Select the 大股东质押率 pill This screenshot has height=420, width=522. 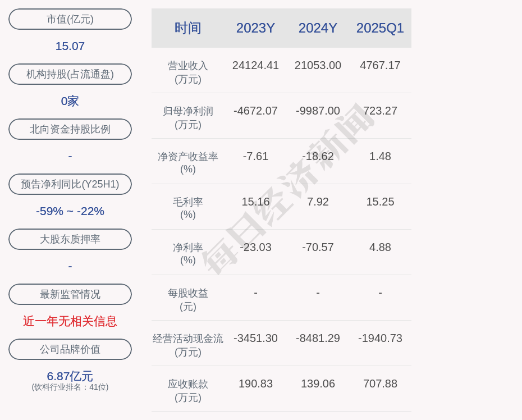pos(70,239)
